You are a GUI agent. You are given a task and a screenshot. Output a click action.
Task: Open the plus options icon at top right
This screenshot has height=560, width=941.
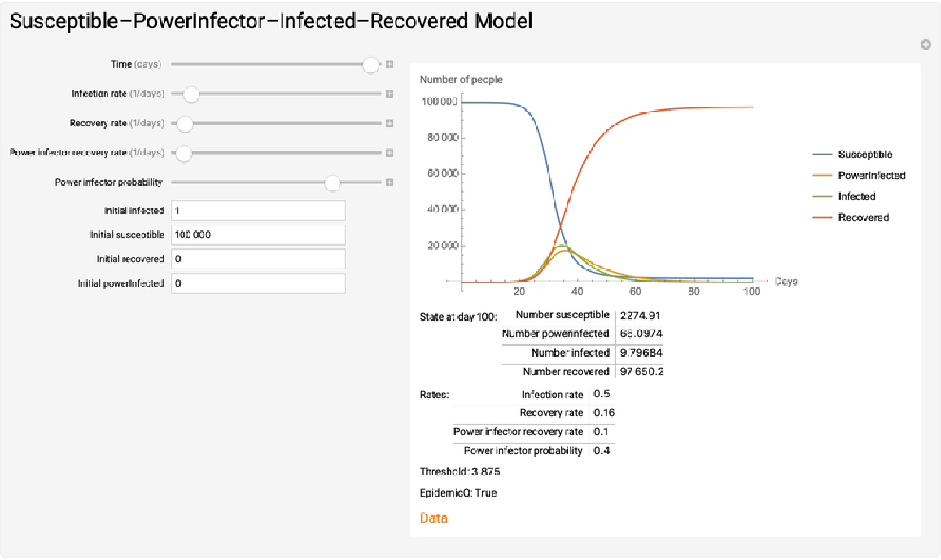tap(926, 44)
